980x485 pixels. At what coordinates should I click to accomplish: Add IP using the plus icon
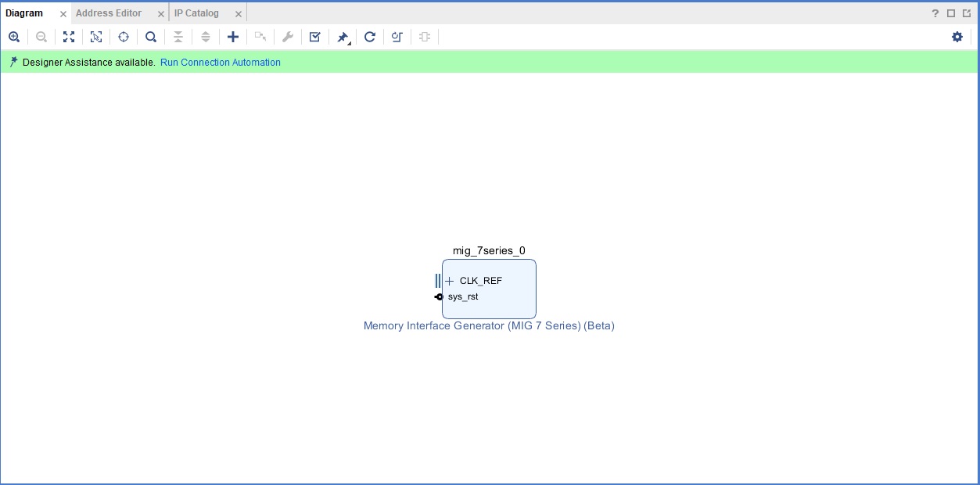point(233,37)
